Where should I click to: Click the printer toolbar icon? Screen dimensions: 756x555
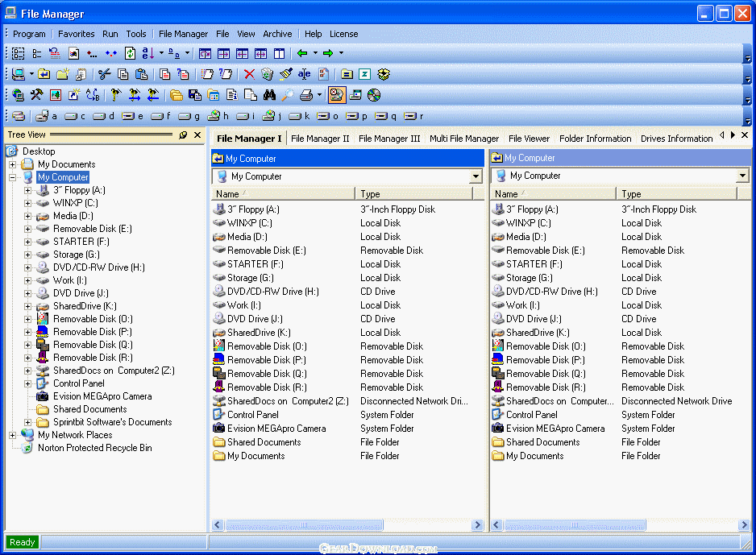click(x=306, y=95)
